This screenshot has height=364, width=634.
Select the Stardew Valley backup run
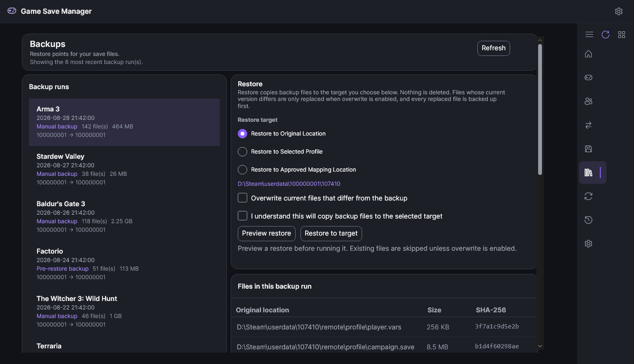click(x=124, y=170)
